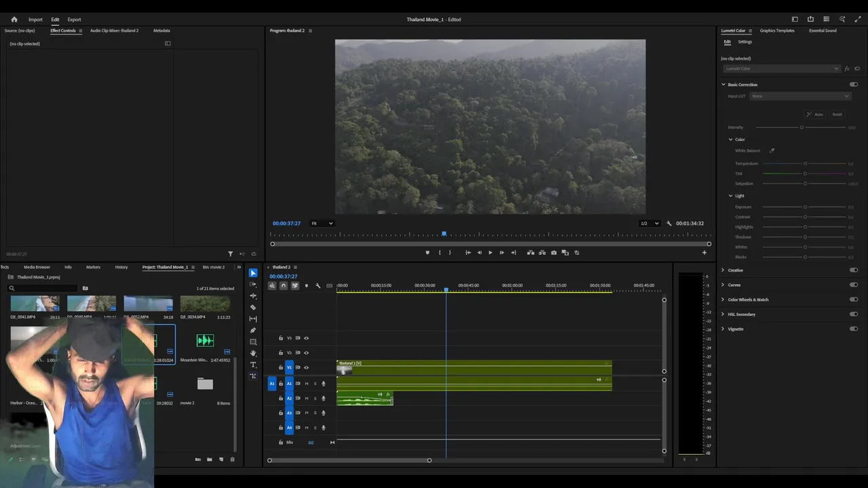Image resolution: width=868 pixels, height=488 pixels.
Task: Click the Lift button in Program monitor
Action: coord(530,253)
